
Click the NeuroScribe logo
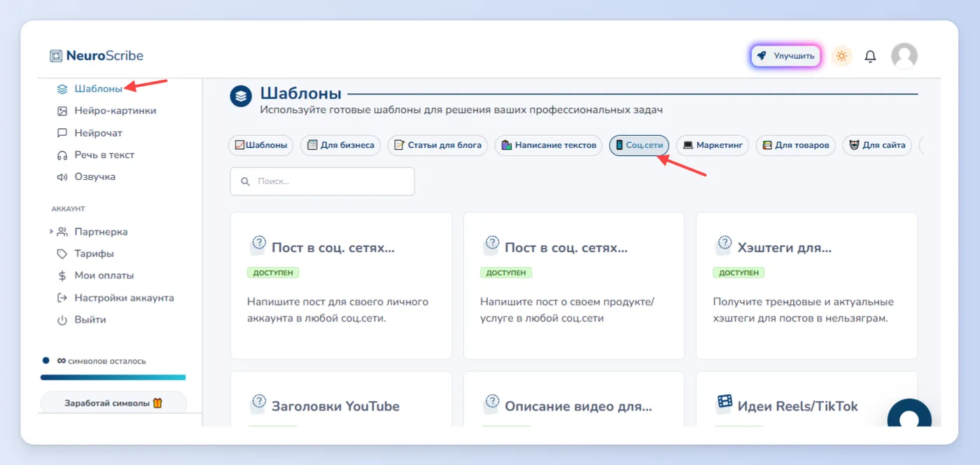click(96, 56)
